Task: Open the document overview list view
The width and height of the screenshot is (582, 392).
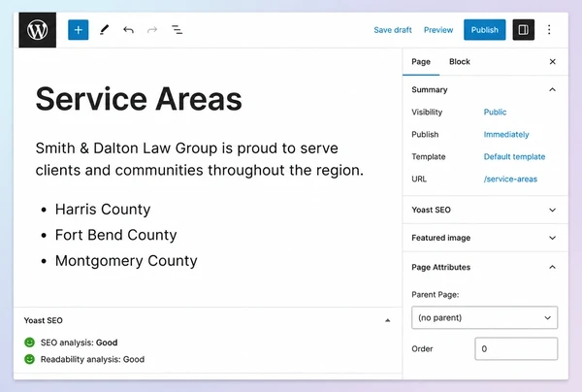Action: (x=177, y=30)
